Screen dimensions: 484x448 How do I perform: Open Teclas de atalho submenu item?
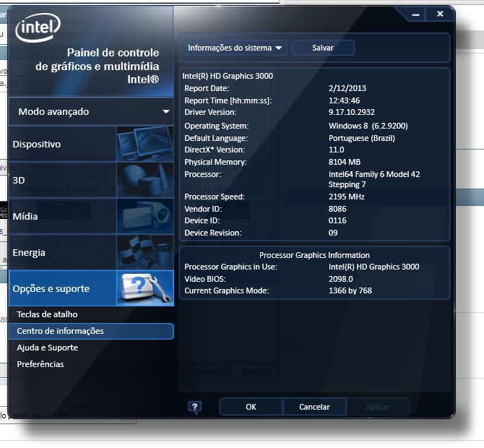pyautogui.click(x=47, y=314)
